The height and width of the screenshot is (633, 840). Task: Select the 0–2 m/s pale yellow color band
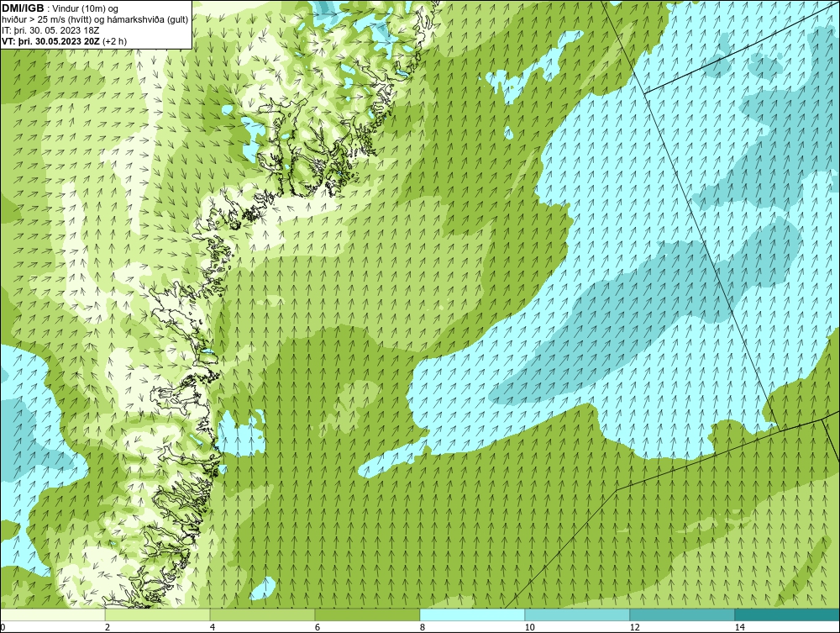click(x=52, y=615)
